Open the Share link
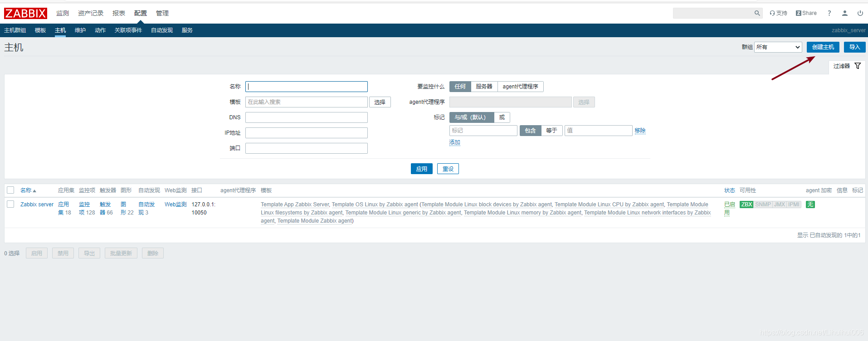Screen dimensions: 868x341 click(x=806, y=13)
